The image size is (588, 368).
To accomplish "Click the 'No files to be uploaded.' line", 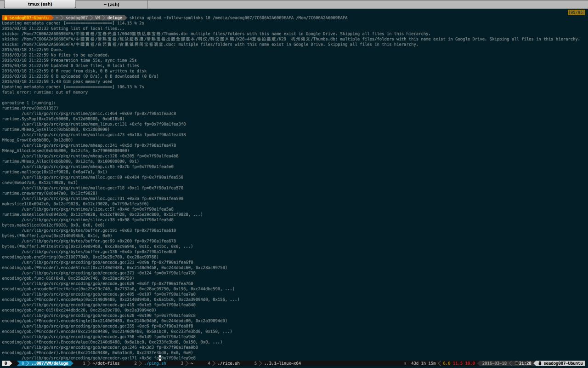I will tap(56, 55).
